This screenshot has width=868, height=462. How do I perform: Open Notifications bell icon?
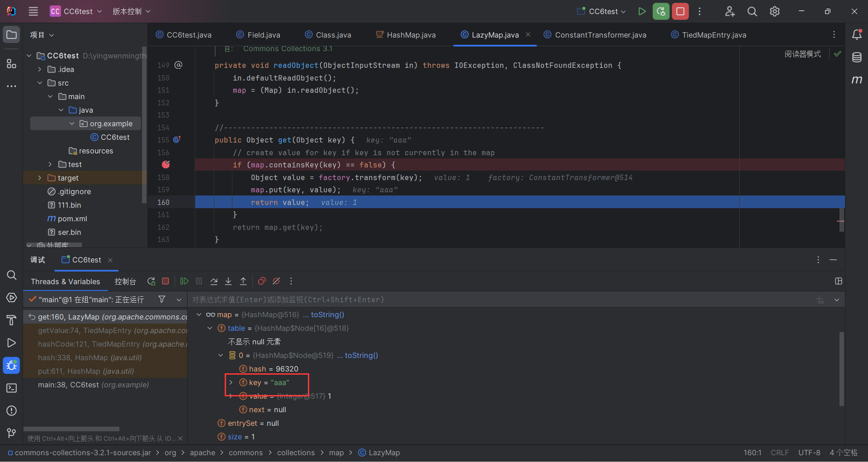click(x=857, y=34)
